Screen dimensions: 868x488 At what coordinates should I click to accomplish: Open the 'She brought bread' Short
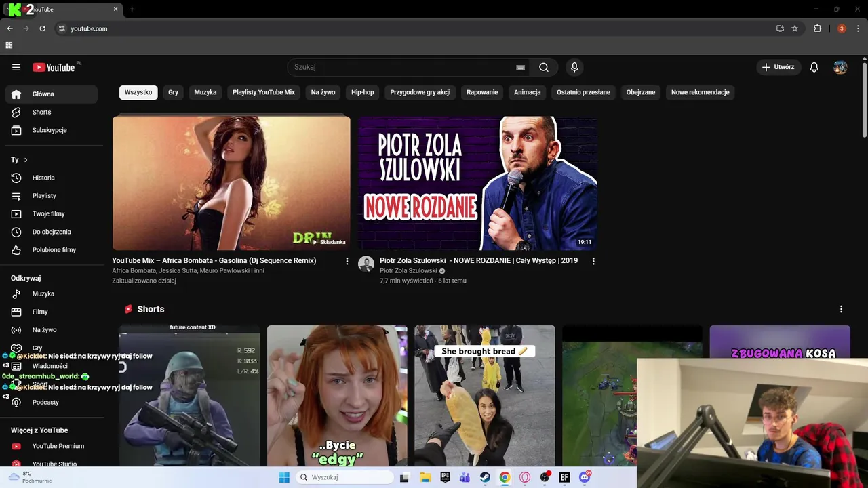coord(485,396)
